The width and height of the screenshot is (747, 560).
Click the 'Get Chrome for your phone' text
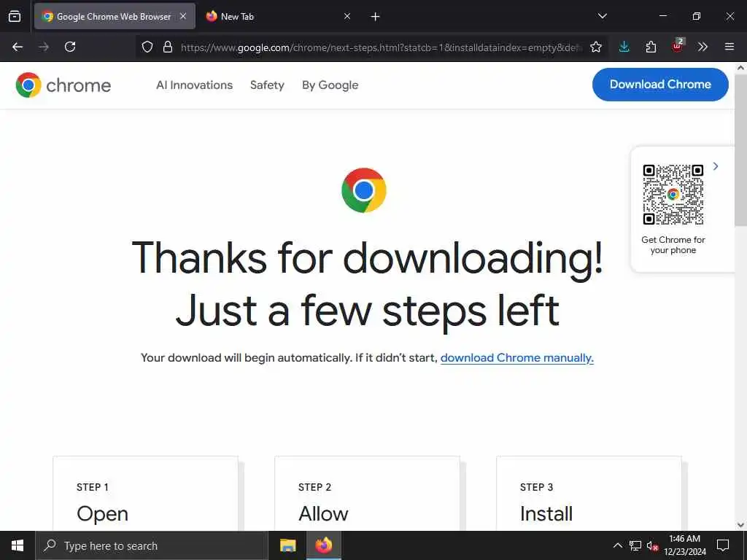[x=673, y=245]
